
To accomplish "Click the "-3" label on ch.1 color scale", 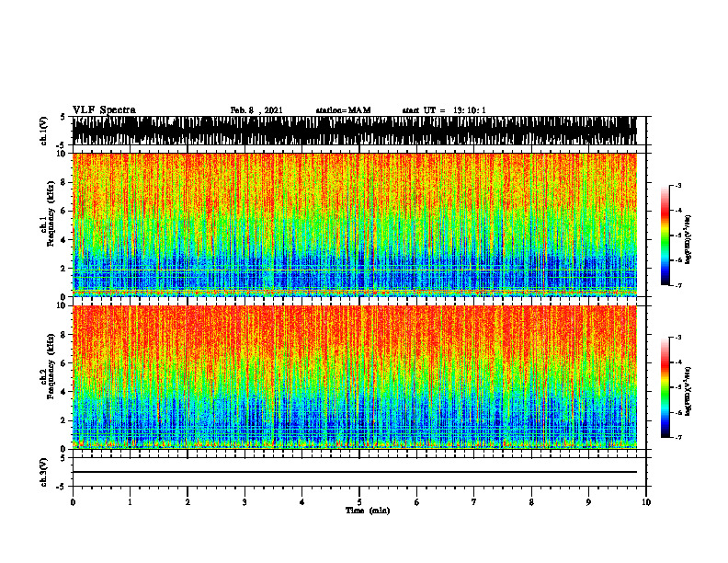I will [678, 185].
